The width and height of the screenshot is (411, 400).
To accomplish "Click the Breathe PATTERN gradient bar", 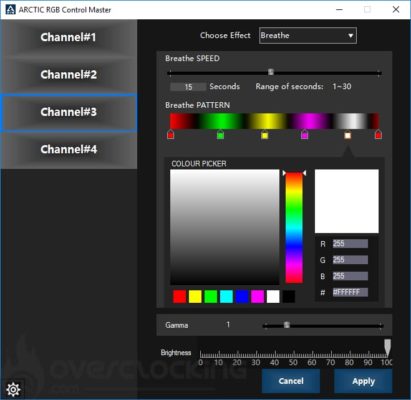I will [274, 121].
